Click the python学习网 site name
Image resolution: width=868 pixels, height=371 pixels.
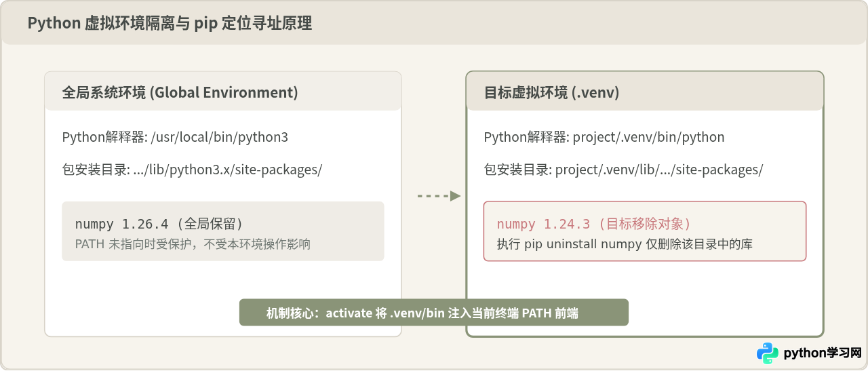tap(823, 353)
